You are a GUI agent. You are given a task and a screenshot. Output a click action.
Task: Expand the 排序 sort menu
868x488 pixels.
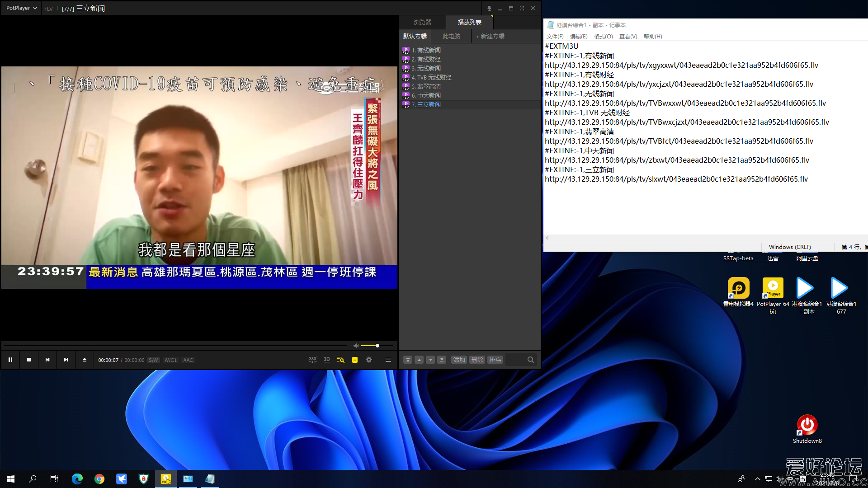pyautogui.click(x=495, y=360)
